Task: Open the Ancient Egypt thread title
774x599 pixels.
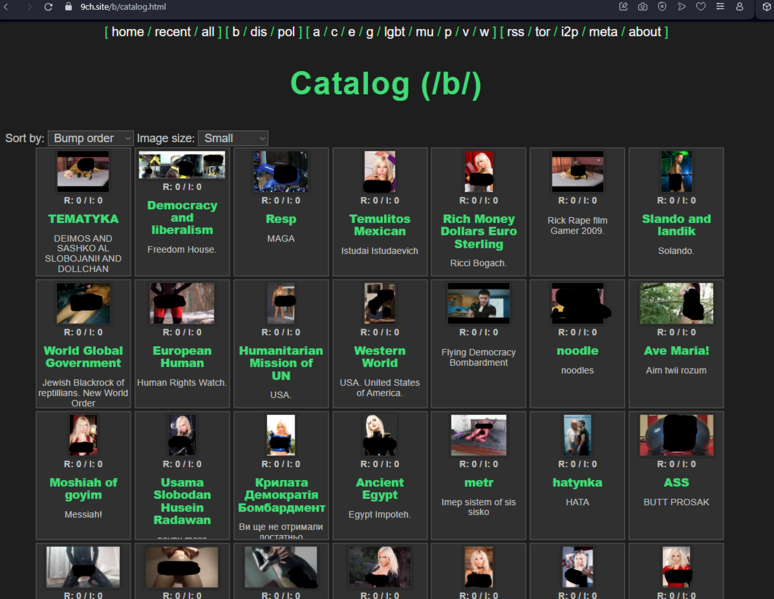Action: click(380, 489)
